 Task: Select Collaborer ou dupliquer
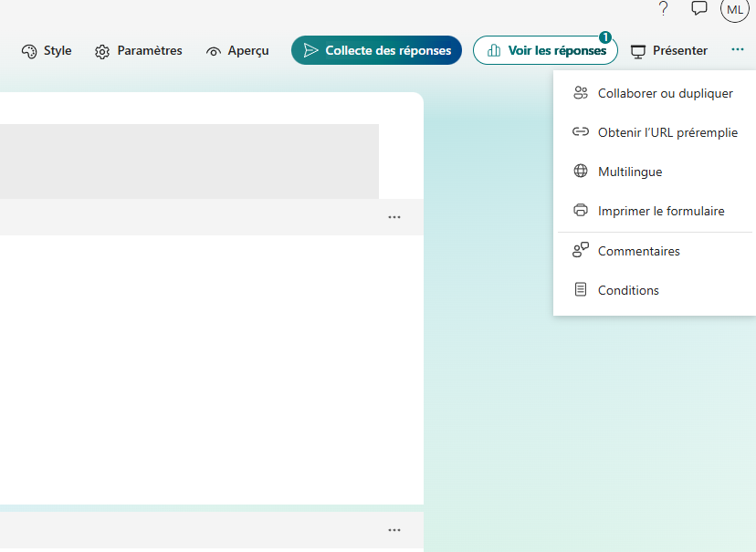click(x=665, y=93)
